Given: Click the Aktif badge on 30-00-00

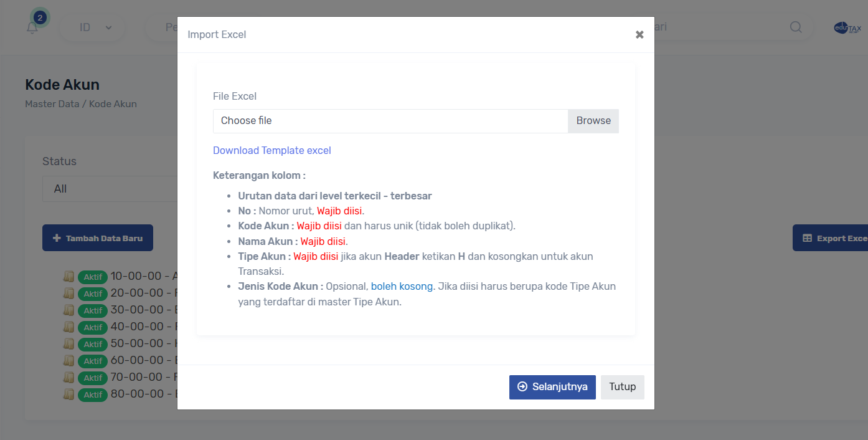Looking at the screenshot, I should coord(93,310).
